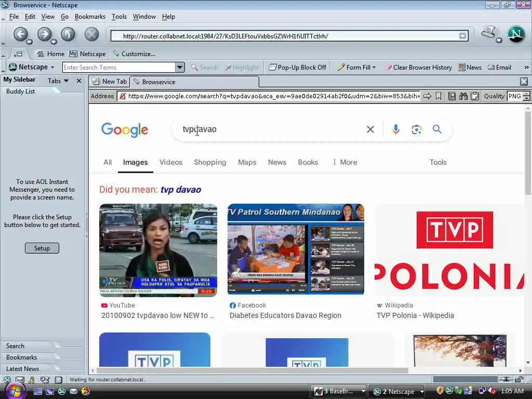Open TV Patrol Southern Mindanao thumbnail
532x399 pixels.
(x=296, y=249)
